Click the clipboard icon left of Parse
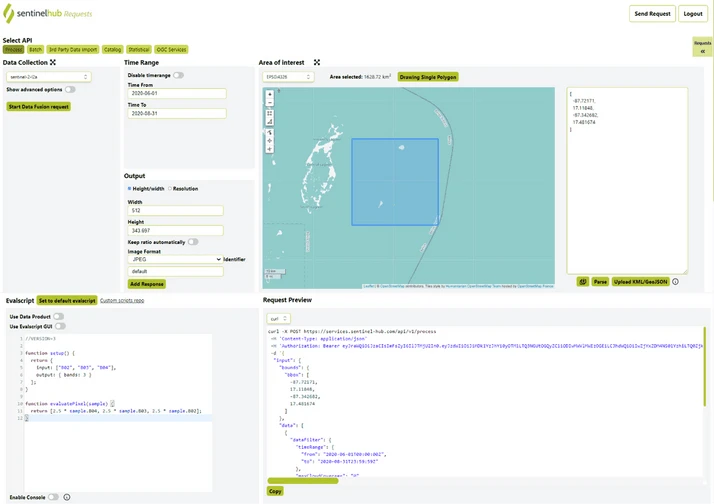 (582, 282)
